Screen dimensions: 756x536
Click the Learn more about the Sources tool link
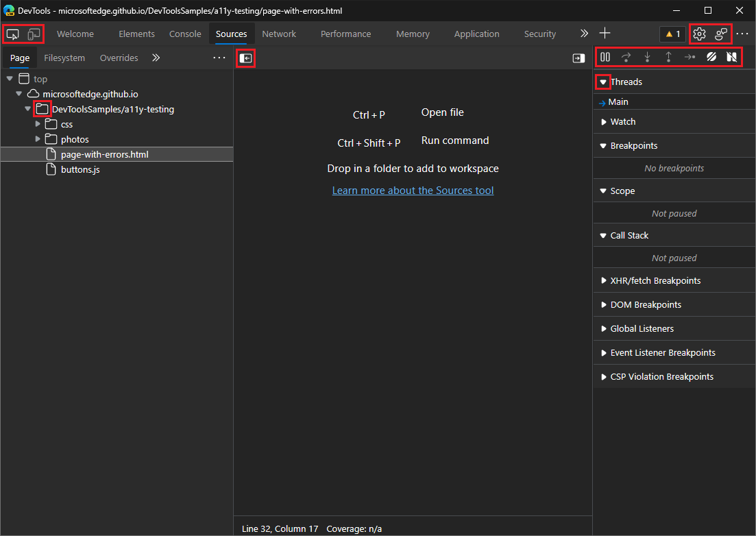click(413, 190)
